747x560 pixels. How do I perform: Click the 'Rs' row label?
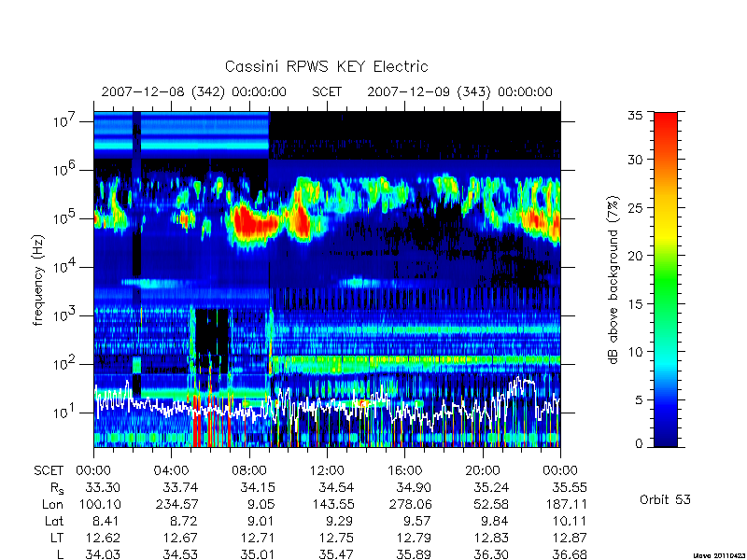pyautogui.click(x=56, y=488)
